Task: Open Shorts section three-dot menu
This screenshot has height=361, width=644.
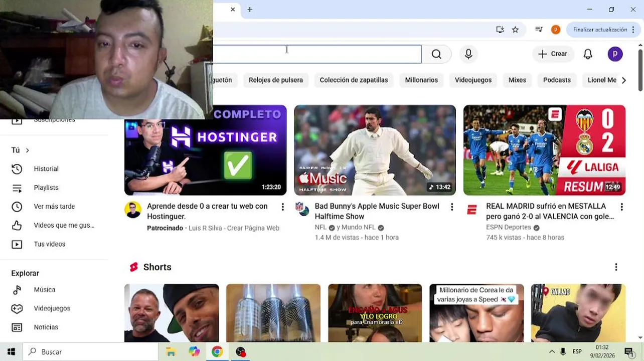Action: [x=616, y=267]
